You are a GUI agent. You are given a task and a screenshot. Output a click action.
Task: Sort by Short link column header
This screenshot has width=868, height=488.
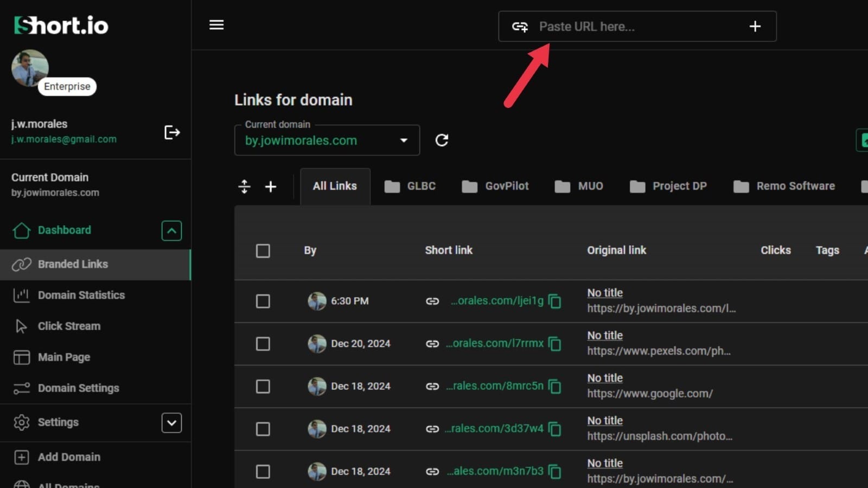point(449,251)
